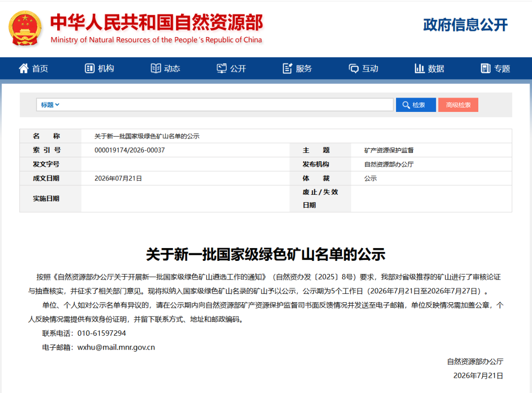This screenshot has height=393, width=532.
Task: Click the magnifier icon in search button
Action: 406,105
